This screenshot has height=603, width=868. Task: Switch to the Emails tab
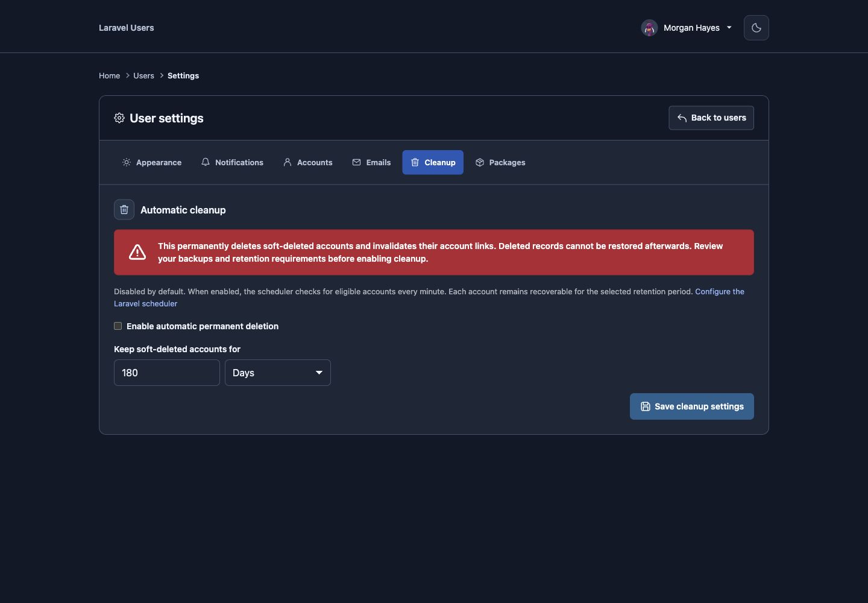(x=371, y=162)
